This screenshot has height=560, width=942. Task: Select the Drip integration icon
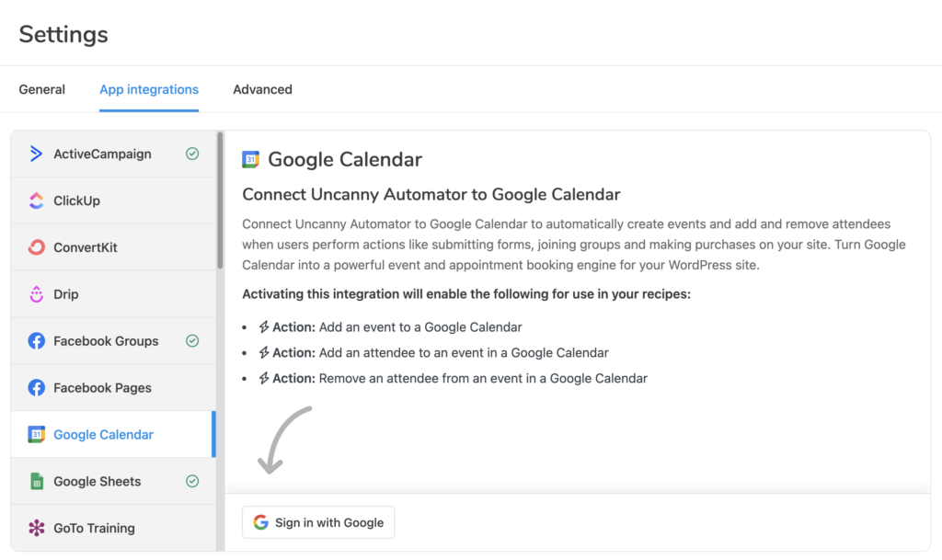[35, 293]
